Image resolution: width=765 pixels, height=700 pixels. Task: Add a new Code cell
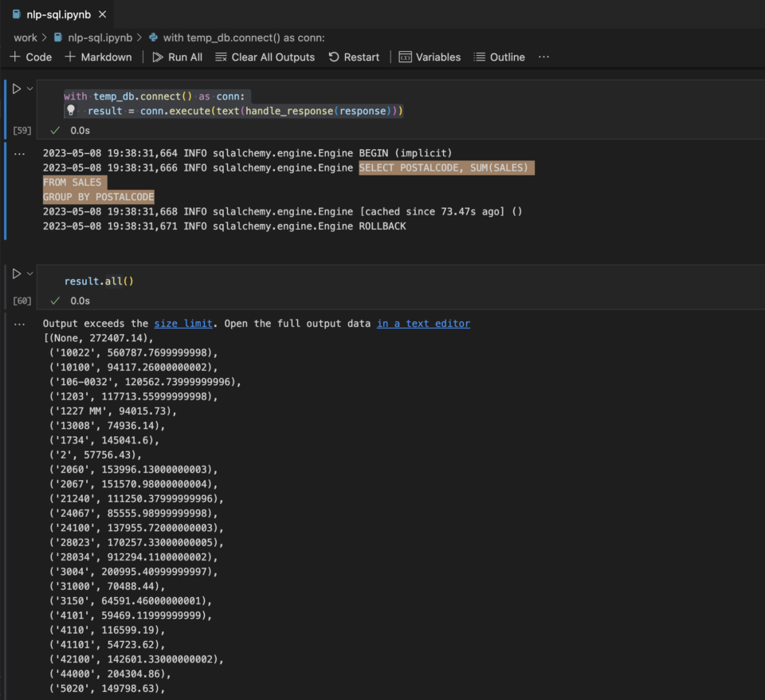pos(31,57)
